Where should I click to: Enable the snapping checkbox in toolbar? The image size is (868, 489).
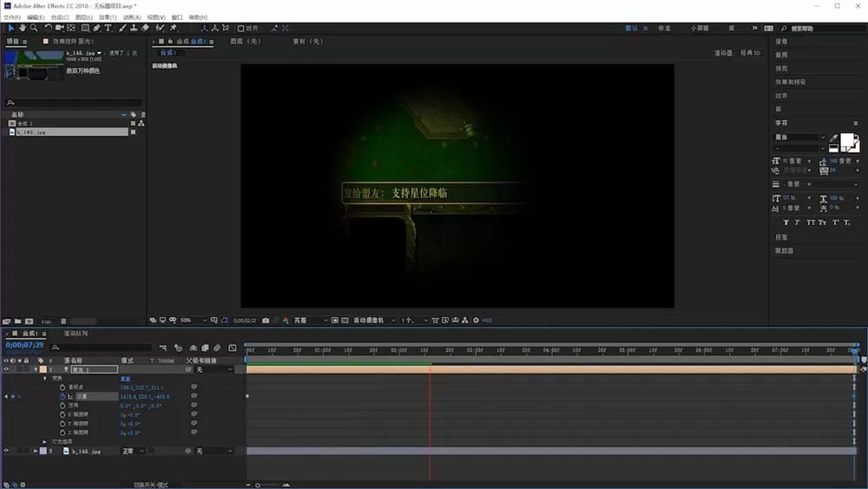tap(240, 29)
